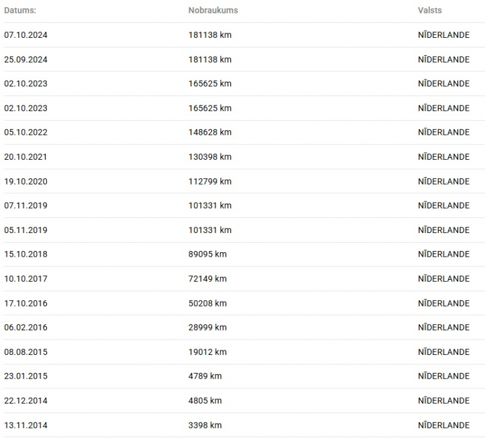485x448 pixels.
Task: Click the Valsts column header
Action: point(430,11)
